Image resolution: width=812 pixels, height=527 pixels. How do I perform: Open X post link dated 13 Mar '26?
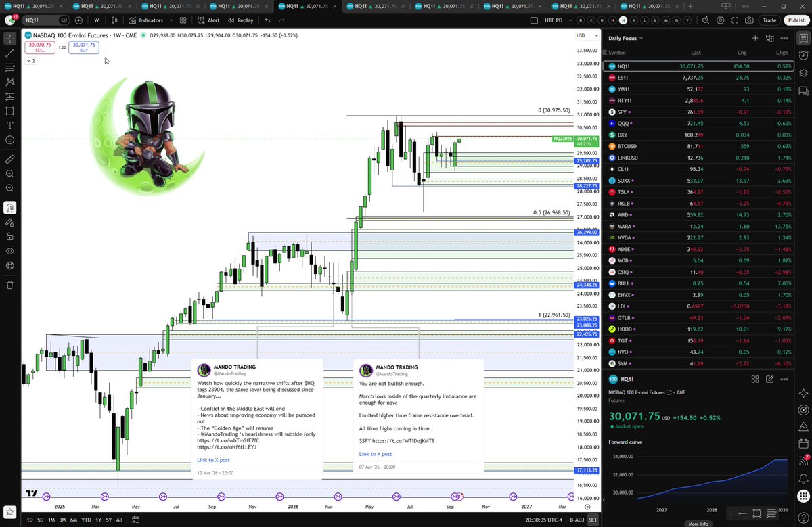point(214,460)
